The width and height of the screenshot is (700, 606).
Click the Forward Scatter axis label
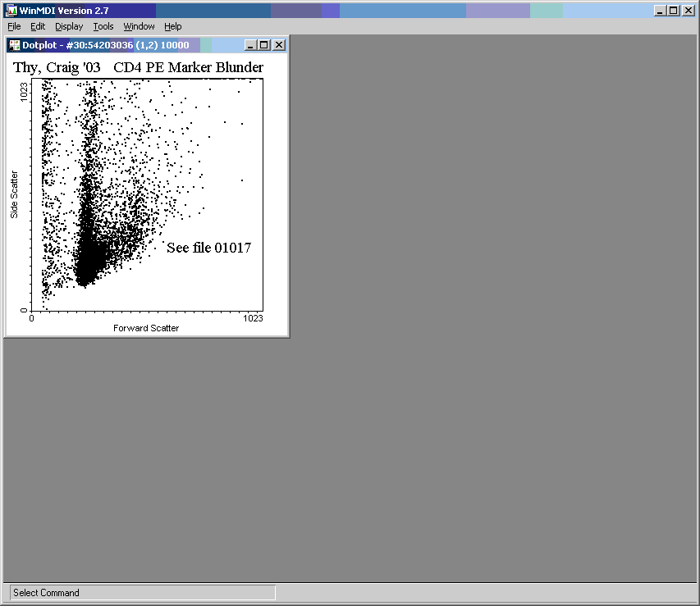[x=145, y=328]
